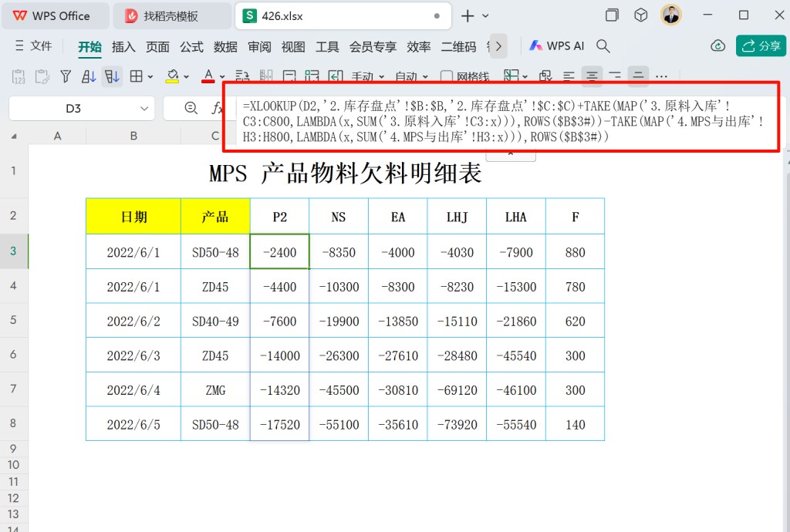790x532 pixels.
Task: Select the ZMG product cell
Action: (215, 389)
